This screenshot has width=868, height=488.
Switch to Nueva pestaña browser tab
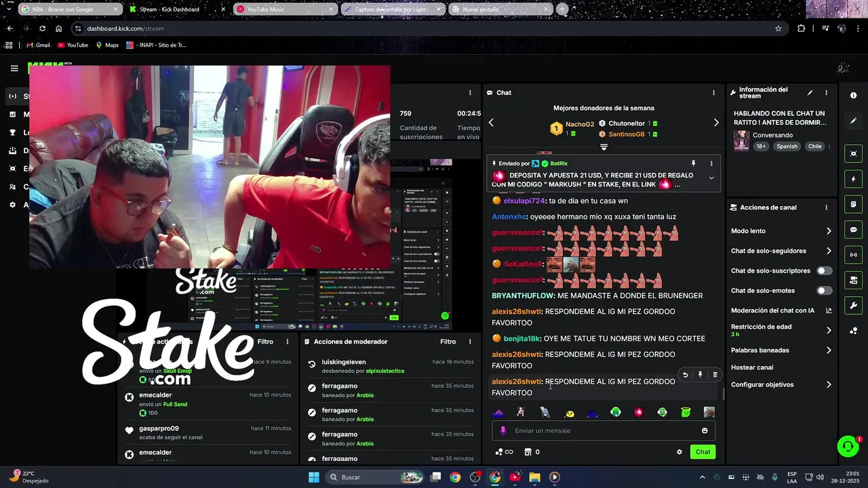click(500, 9)
